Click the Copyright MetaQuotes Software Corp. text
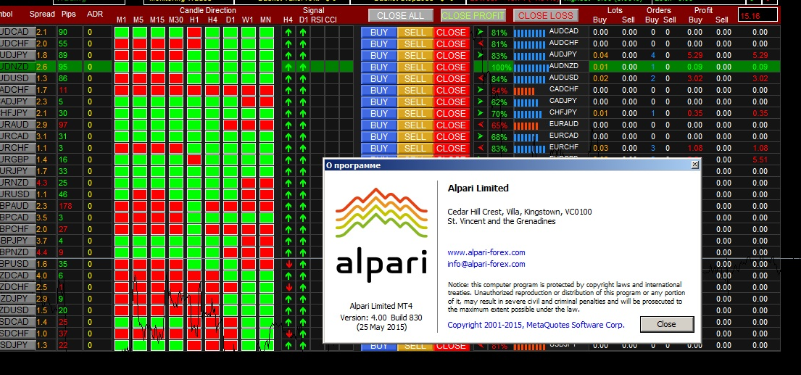 click(x=536, y=325)
